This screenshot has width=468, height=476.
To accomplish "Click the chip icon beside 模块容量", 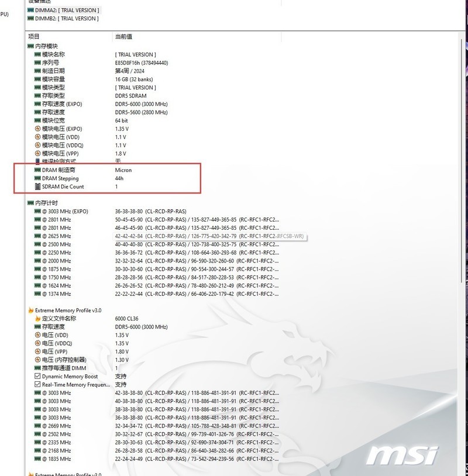I will coord(37,79).
